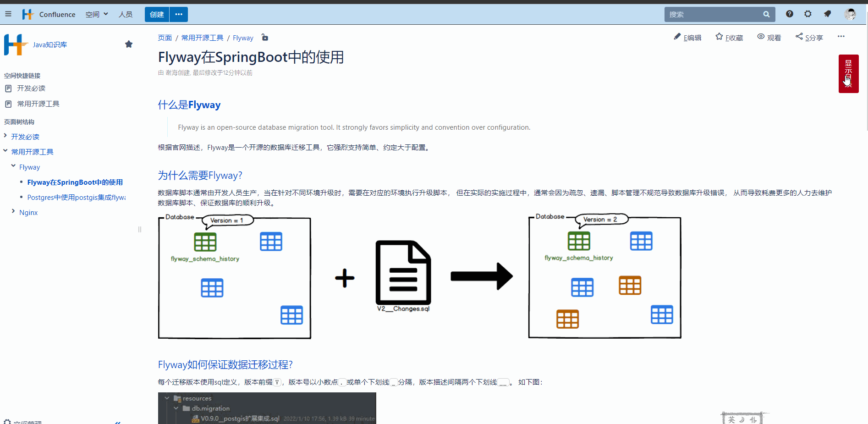Click the Database Version 1 diagram image

tap(235, 276)
